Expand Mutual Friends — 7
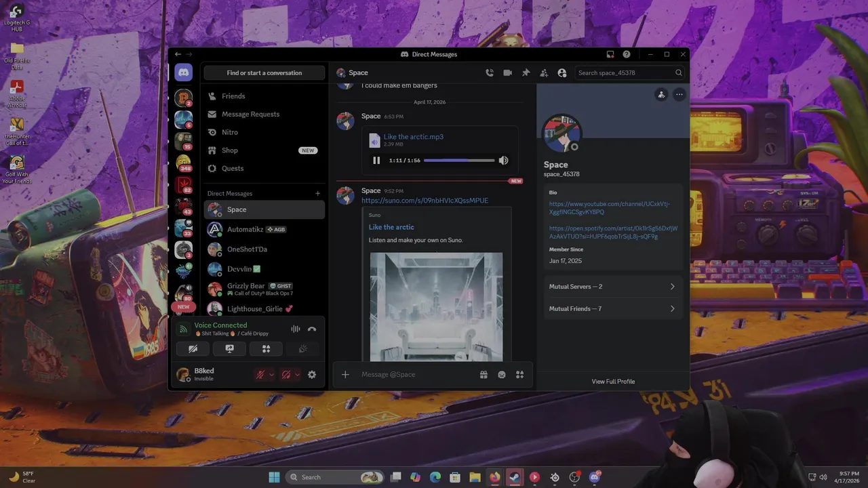The image size is (868, 488). (612, 308)
